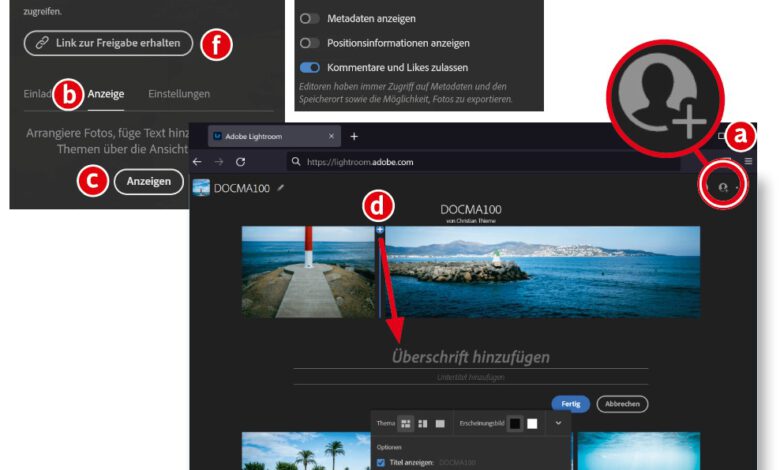
Task: Click the lightroom.adobe.com address bar
Action: pyautogui.click(x=483, y=162)
